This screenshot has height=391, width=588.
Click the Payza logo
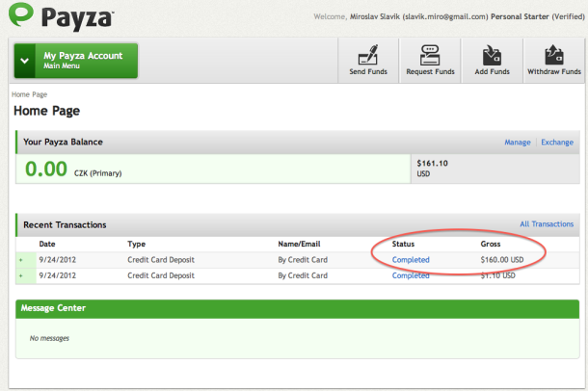click(x=61, y=15)
